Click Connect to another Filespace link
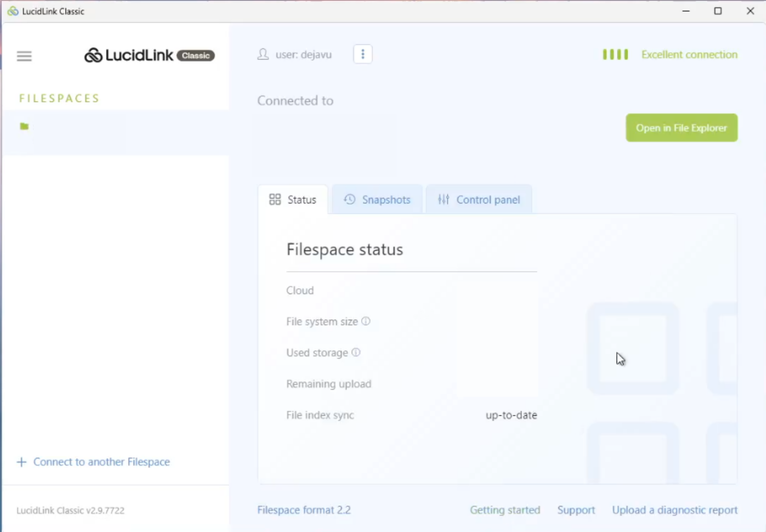This screenshot has height=532, width=766. click(x=102, y=462)
